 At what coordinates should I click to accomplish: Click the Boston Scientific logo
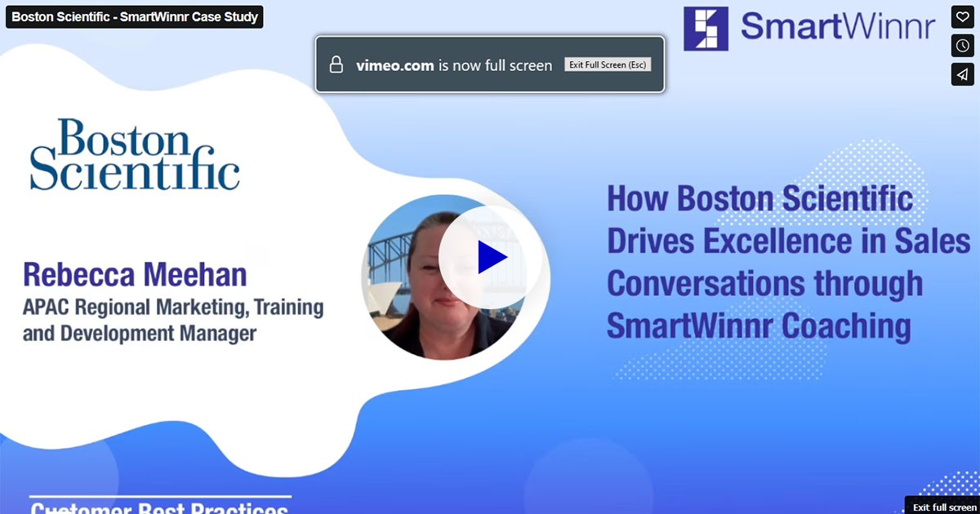tap(135, 155)
